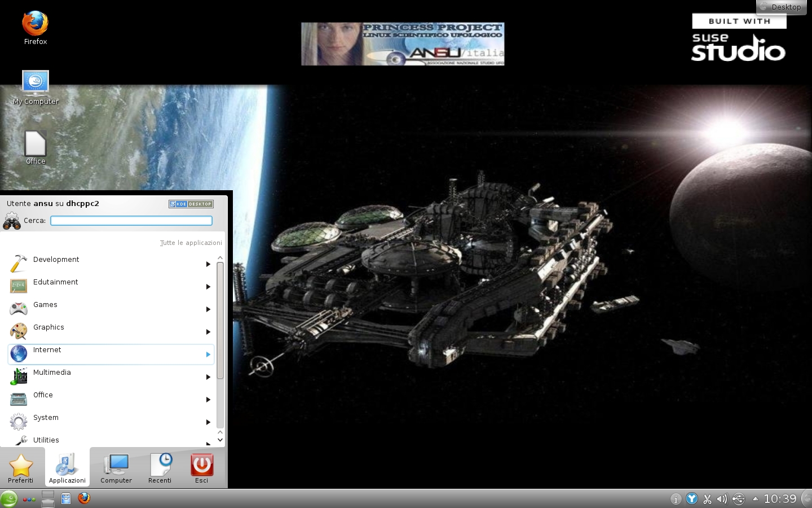Select the Utilities menu entry
The image size is (812, 508).
(111, 440)
